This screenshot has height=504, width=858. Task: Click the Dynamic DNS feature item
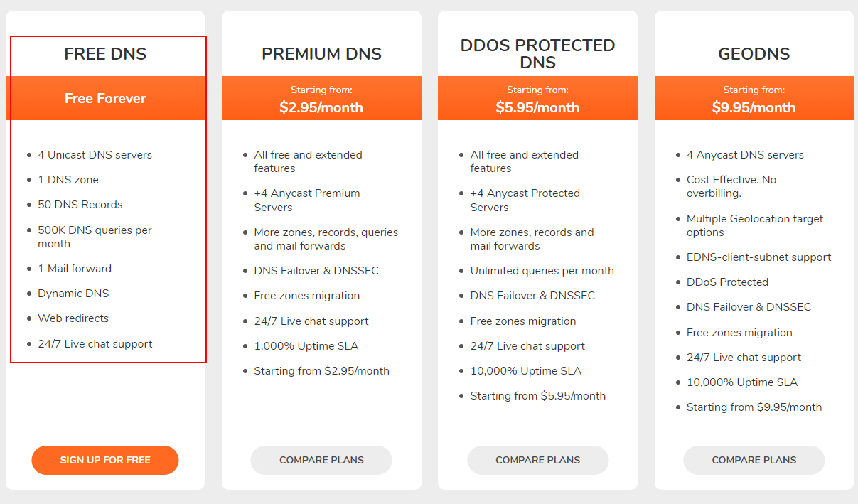(x=73, y=294)
